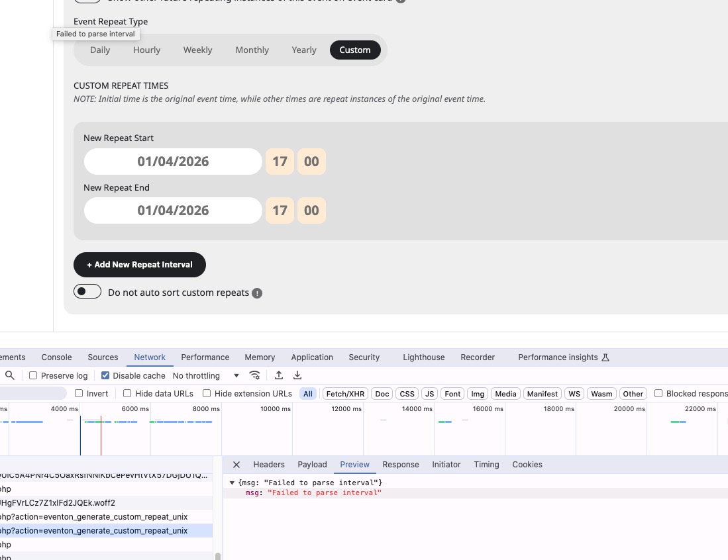This screenshot has height=560, width=728.
Task: Open the No throttling dropdown
Action: tap(205, 375)
